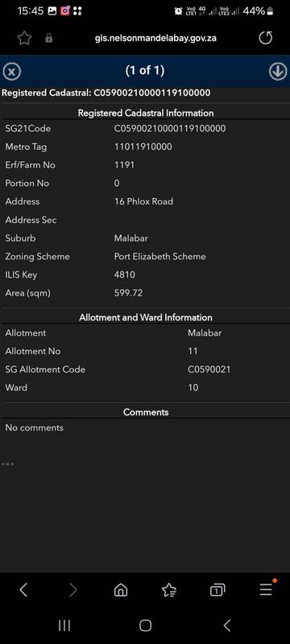Close the cadastral popup with X icon

12,72
